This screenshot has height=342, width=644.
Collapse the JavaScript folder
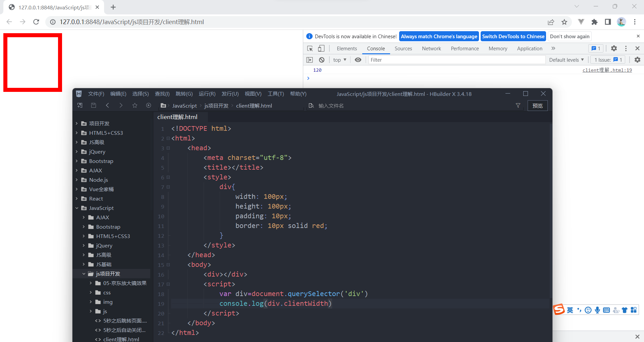pyautogui.click(x=76, y=208)
